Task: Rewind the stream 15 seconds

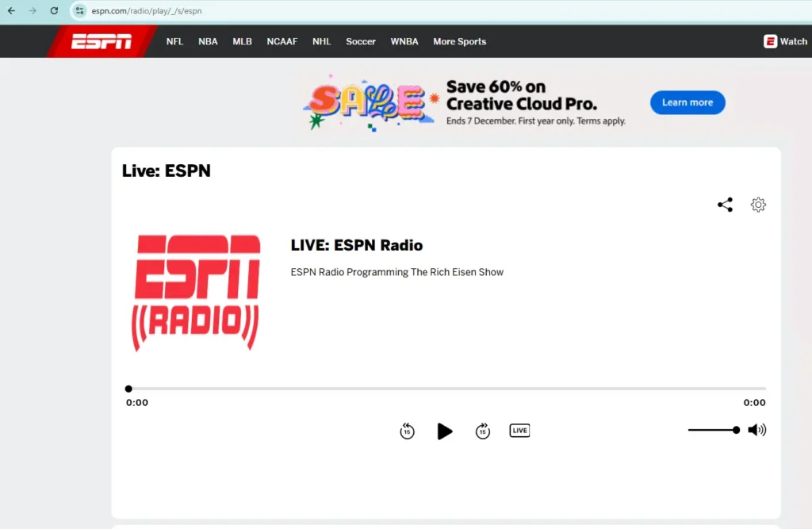Action: coord(407,431)
